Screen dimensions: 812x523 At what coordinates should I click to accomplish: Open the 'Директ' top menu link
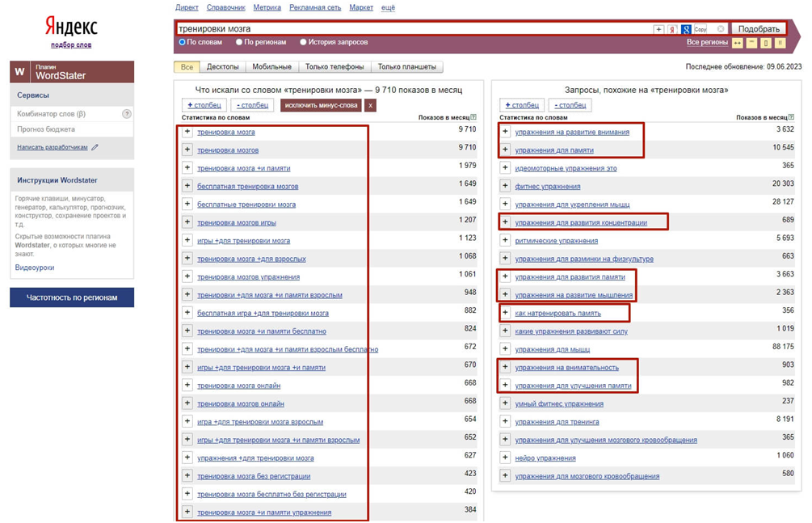(x=187, y=7)
